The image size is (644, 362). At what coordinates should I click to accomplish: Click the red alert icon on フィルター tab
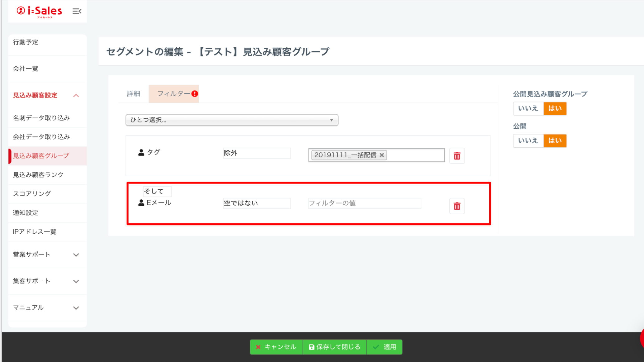click(x=195, y=94)
